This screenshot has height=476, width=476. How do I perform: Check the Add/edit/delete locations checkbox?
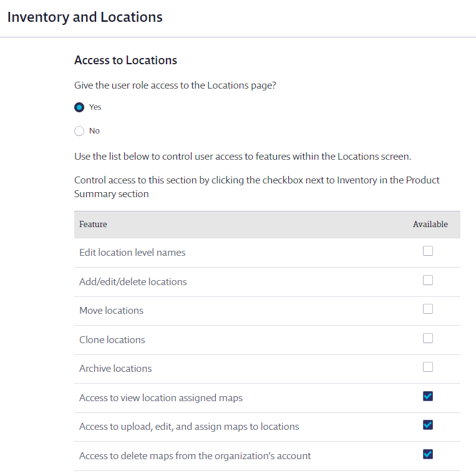coord(428,280)
